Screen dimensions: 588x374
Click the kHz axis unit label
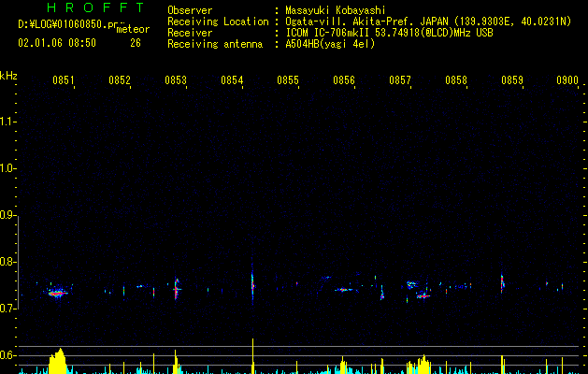8,76
